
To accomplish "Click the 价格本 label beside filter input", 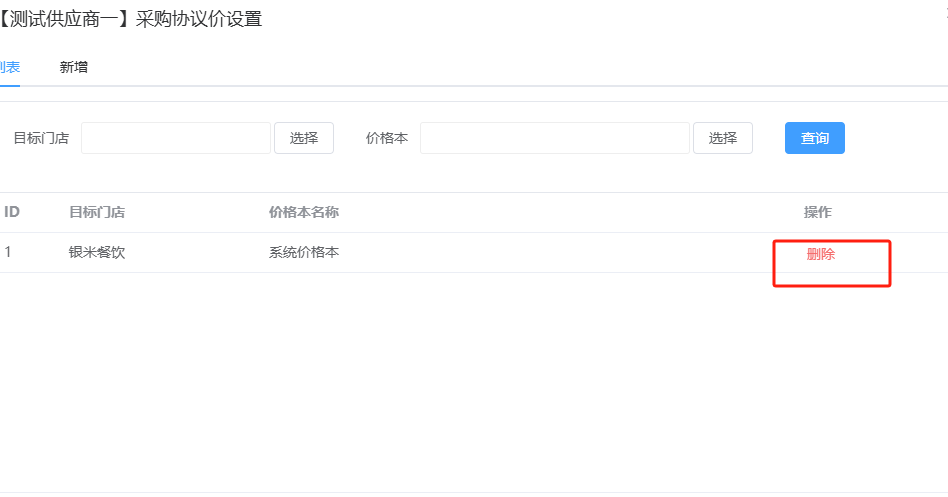I will [x=386, y=138].
